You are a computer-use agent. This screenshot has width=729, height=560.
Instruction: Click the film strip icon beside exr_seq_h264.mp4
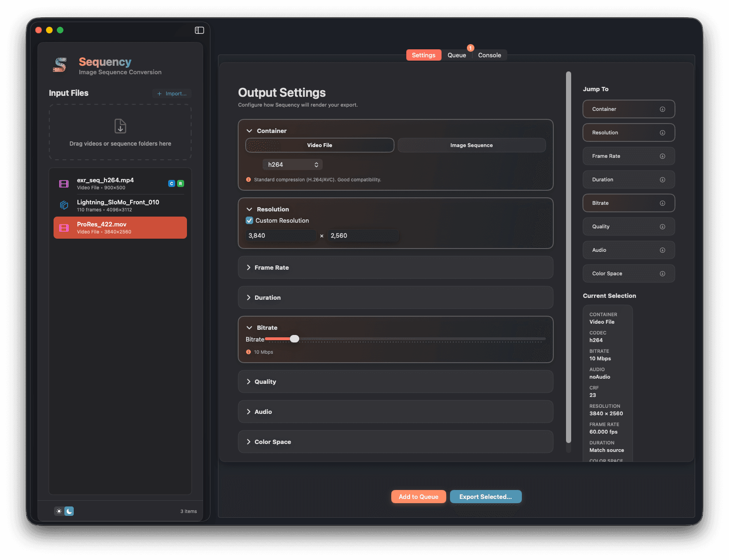(63, 183)
